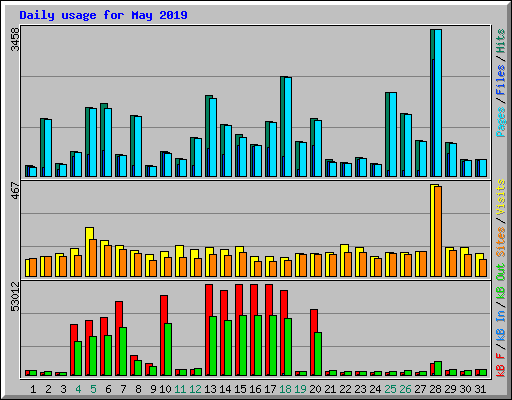Select the 467 axis value
The image size is (512, 400).
pos(15,191)
